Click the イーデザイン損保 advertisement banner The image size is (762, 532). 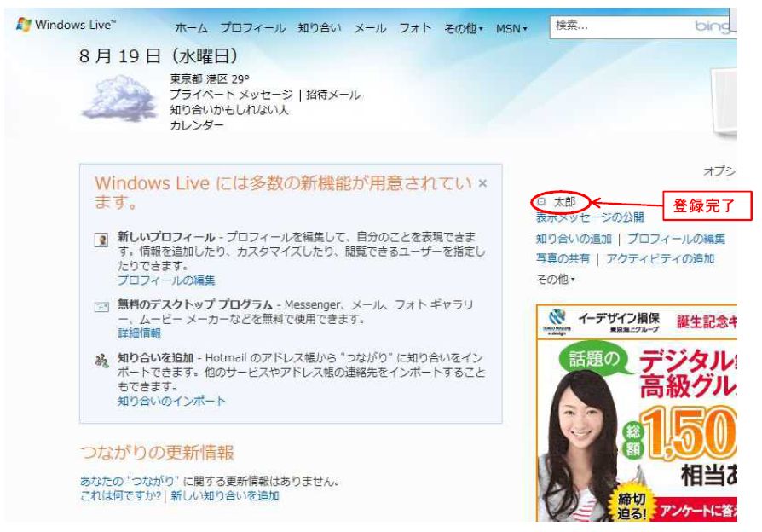[x=637, y=413]
